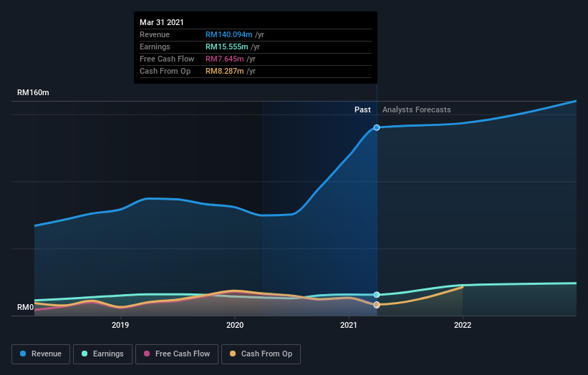Click the RM140.094m revenue value
Screen dimensions: 588x375
click(228, 34)
